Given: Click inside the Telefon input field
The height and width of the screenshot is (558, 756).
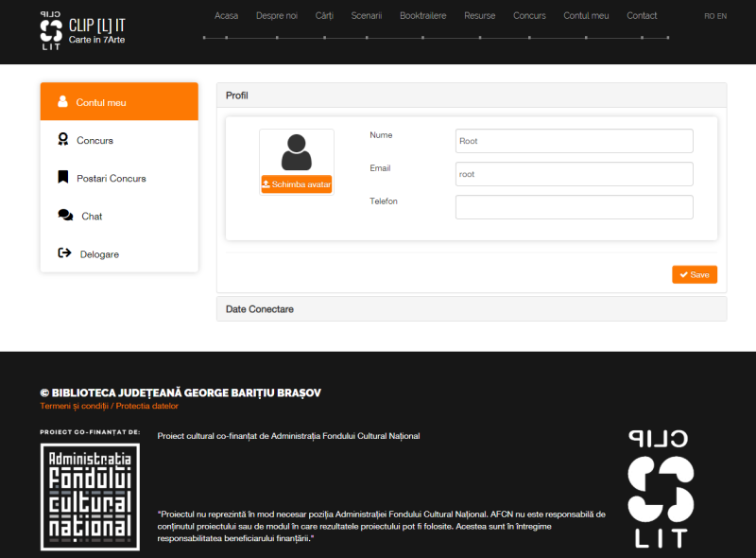Looking at the screenshot, I should [574, 206].
